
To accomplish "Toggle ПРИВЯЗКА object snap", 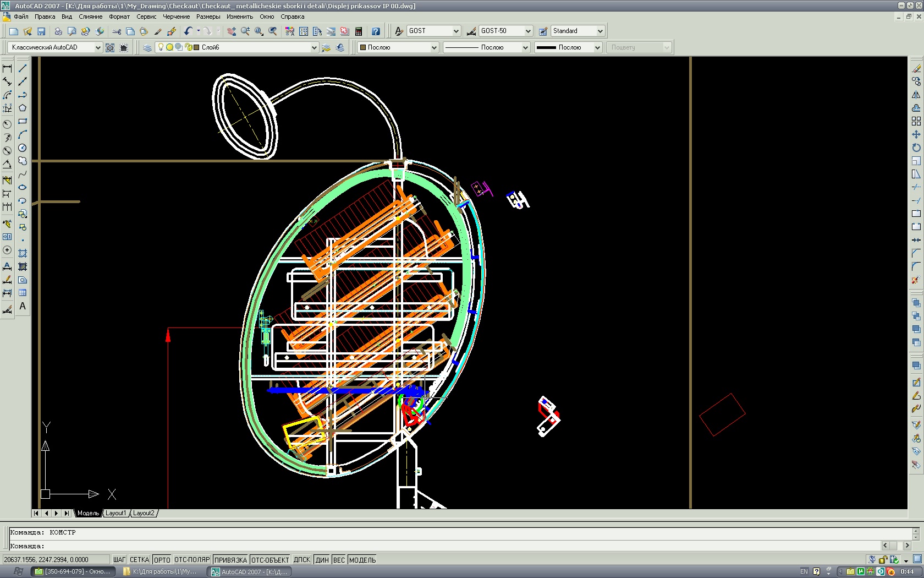I will pyautogui.click(x=230, y=560).
